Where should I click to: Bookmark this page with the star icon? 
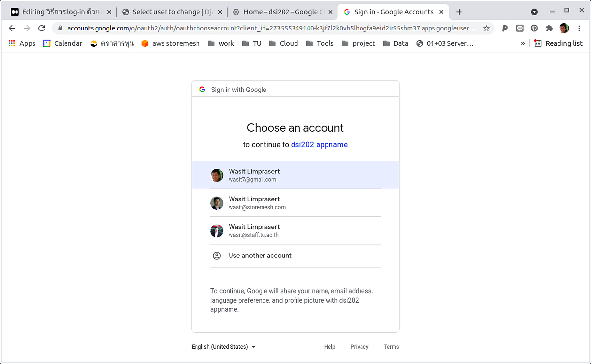pos(487,29)
